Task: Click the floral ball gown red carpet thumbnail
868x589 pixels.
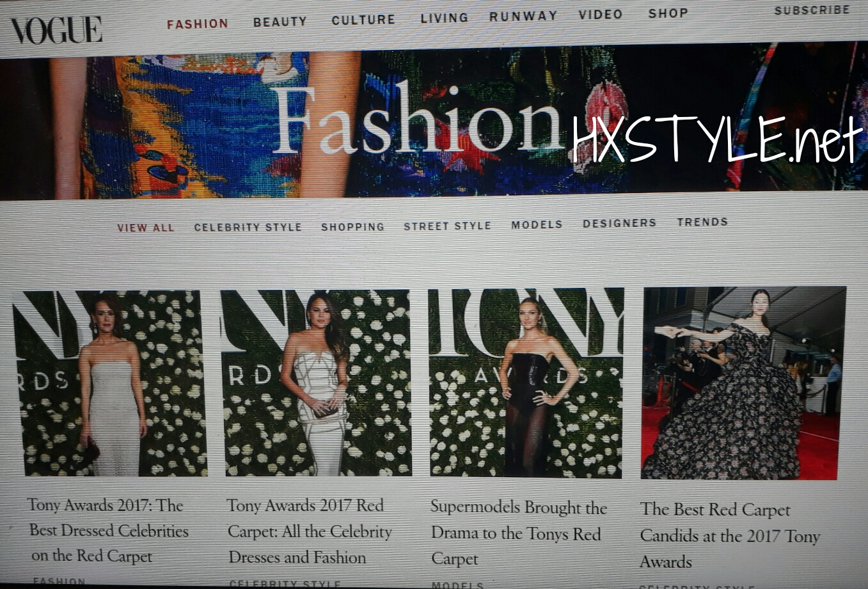Action: click(x=742, y=382)
